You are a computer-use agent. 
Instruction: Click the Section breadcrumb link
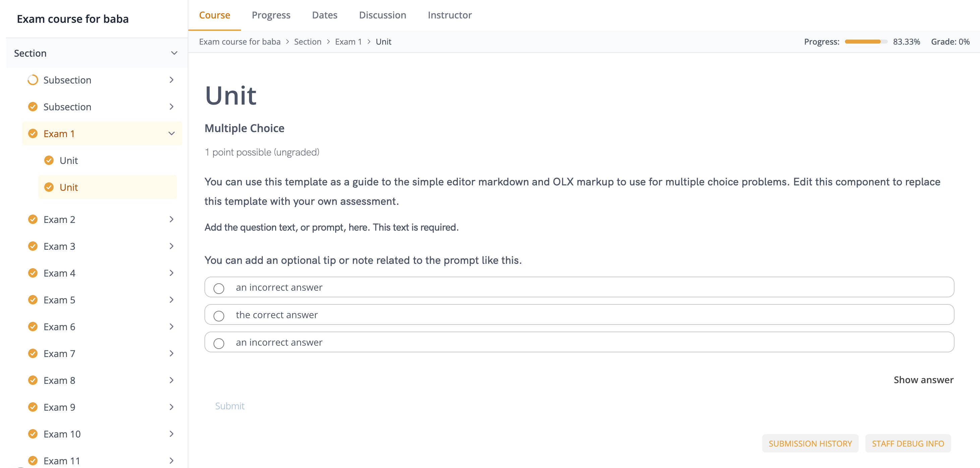(307, 42)
